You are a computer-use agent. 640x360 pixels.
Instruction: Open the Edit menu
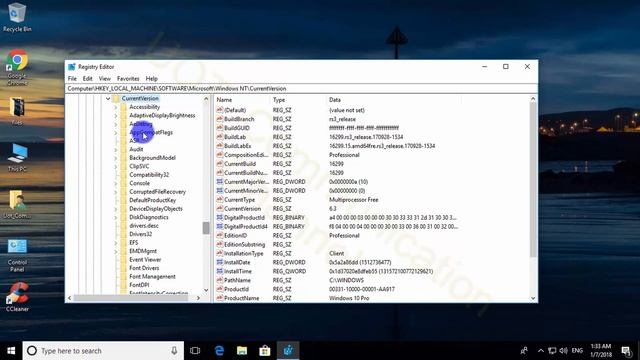click(87, 78)
